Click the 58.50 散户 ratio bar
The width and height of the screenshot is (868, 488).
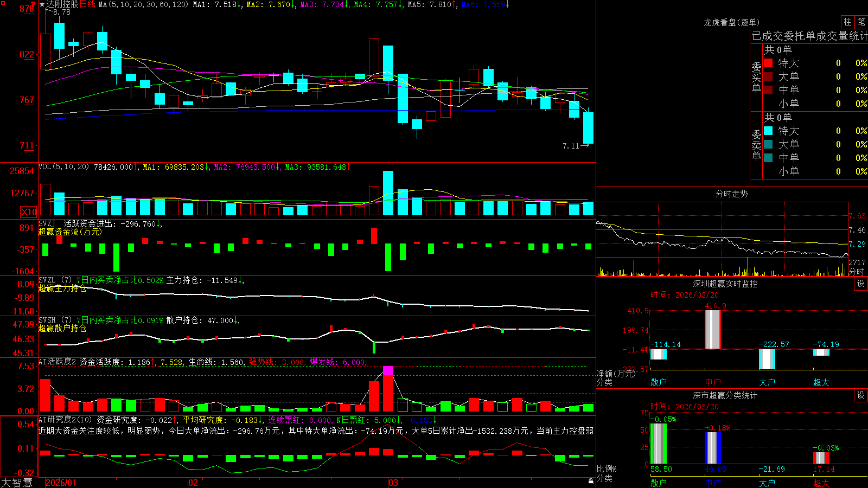[659, 444]
